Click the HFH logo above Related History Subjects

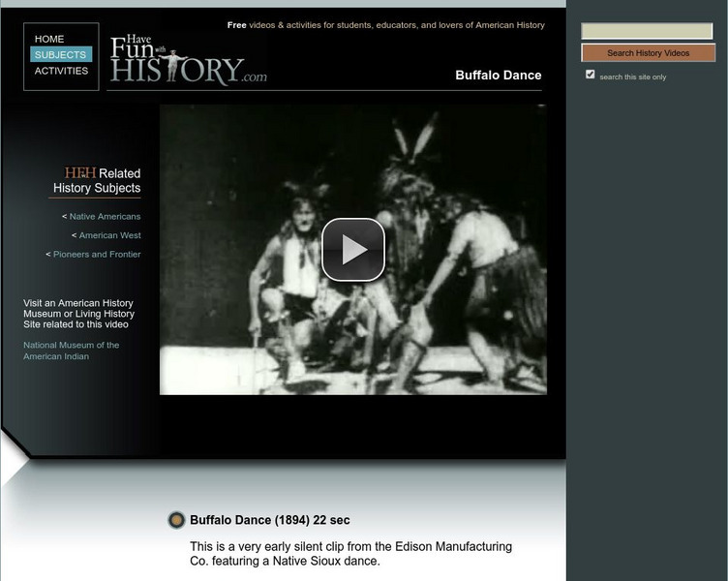tap(79, 172)
